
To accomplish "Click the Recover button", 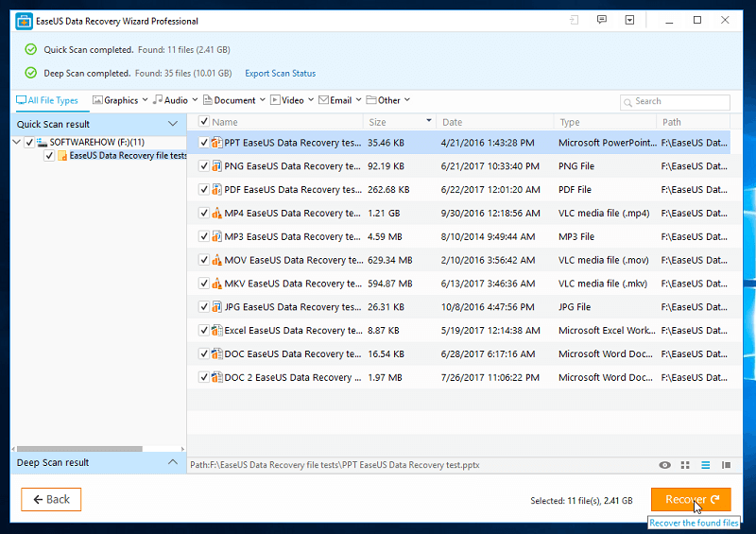I will click(x=691, y=499).
